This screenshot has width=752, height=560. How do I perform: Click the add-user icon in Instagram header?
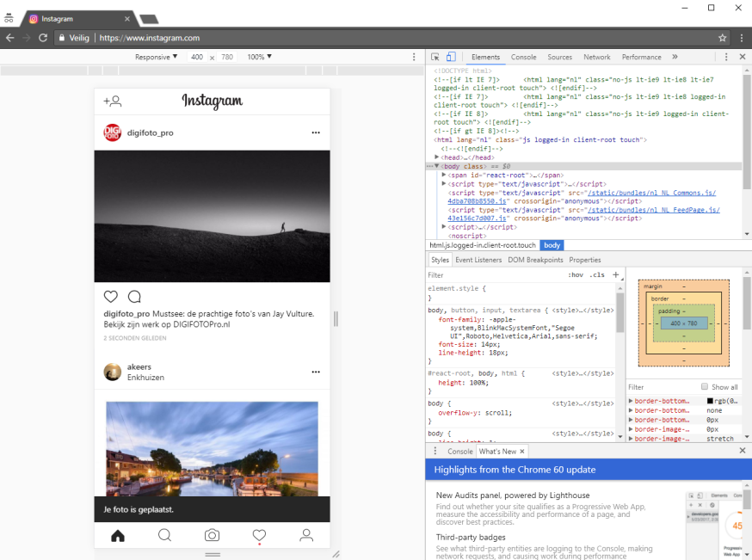(113, 102)
